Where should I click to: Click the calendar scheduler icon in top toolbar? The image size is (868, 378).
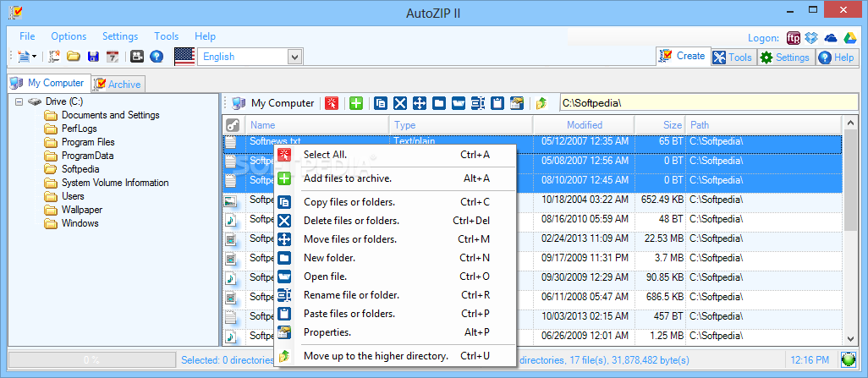click(x=113, y=57)
